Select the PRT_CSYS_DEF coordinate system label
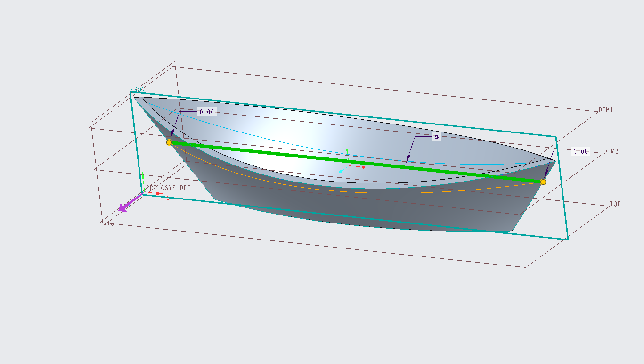 coord(168,188)
